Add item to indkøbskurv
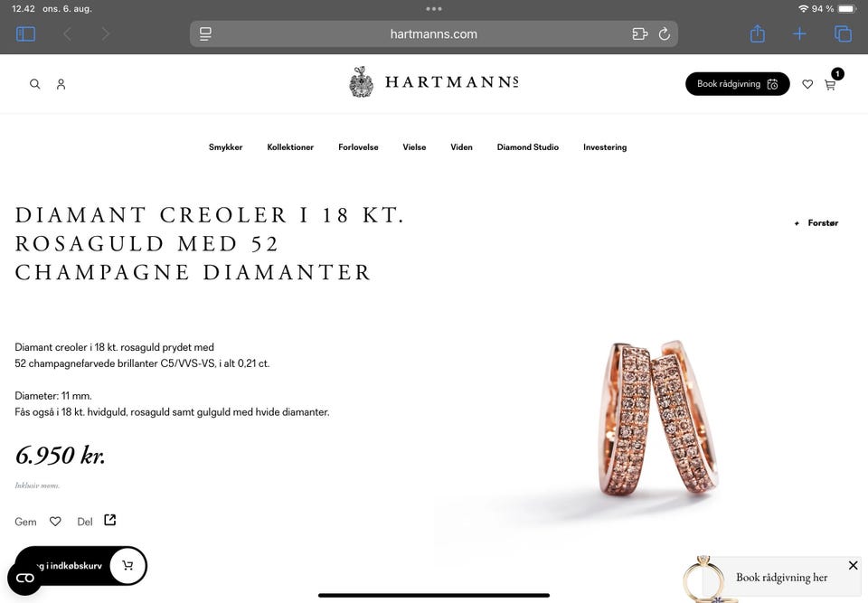This screenshot has height=603, width=868. pyautogui.click(x=80, y=565)
